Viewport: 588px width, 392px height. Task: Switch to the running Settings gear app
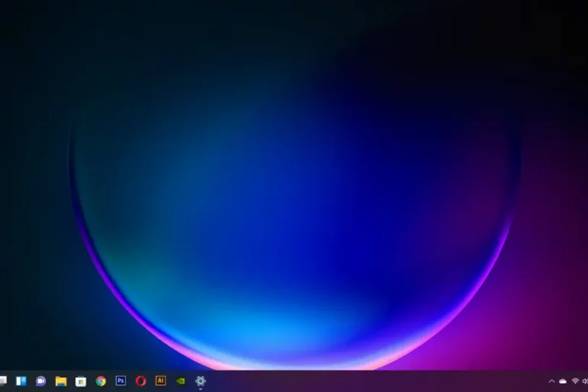(x=200, y=381)
